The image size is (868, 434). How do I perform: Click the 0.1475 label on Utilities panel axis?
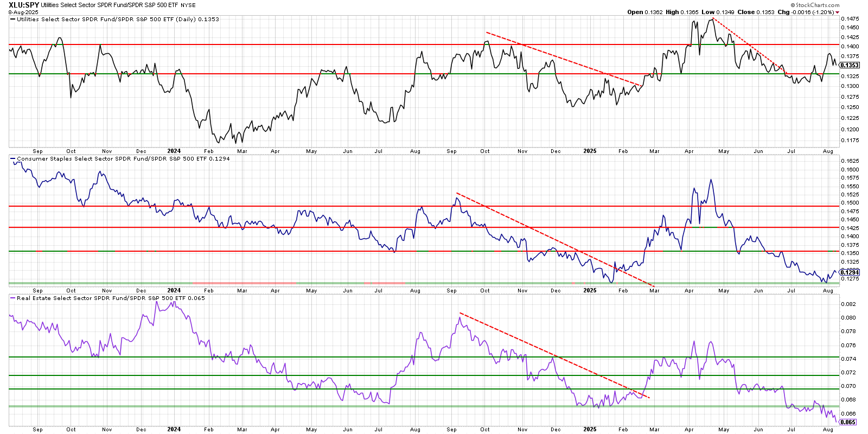pos(850,18)
